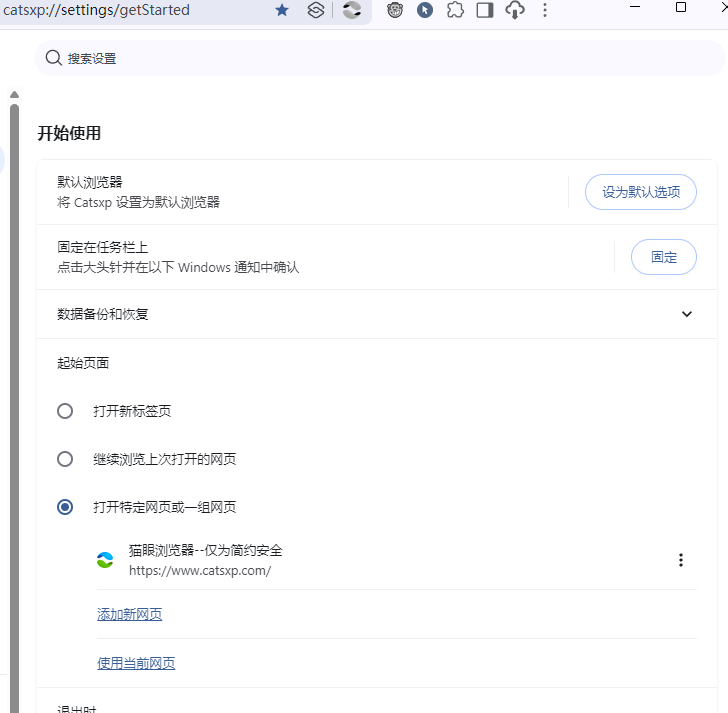Click the catsxp.com site favicon
This screenshot has width=728, height=713.
click(105, 560)
